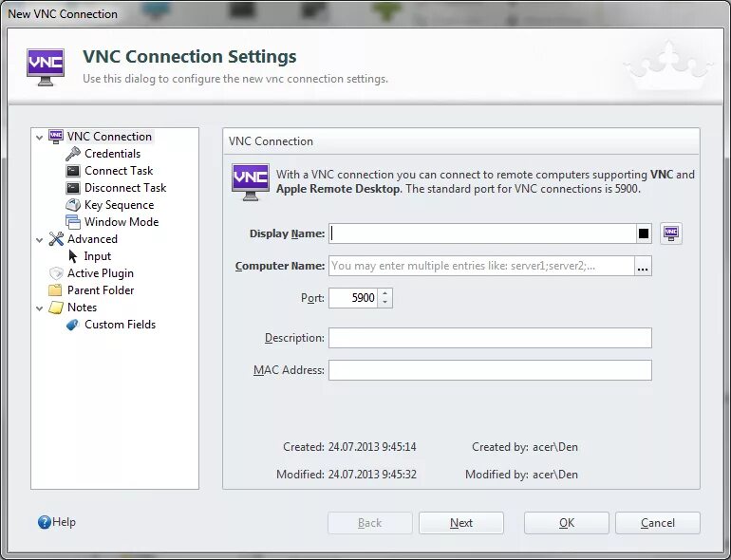
Task: Click the Connect Task terminal icon
Action: (x=73, y=171)
